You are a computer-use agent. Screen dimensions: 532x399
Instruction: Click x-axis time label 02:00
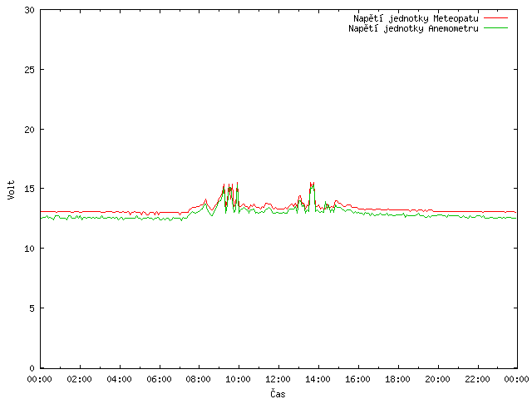(80, 379)
